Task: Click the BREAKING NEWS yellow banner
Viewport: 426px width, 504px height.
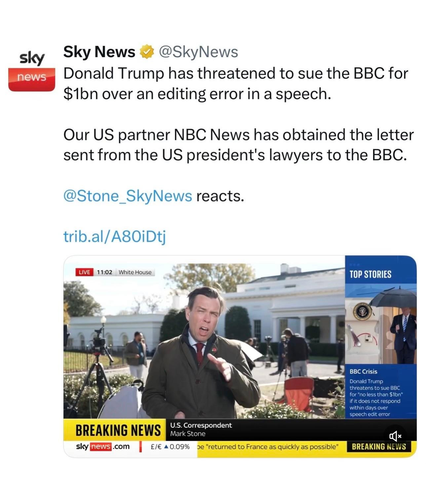Action: (117, 430)
